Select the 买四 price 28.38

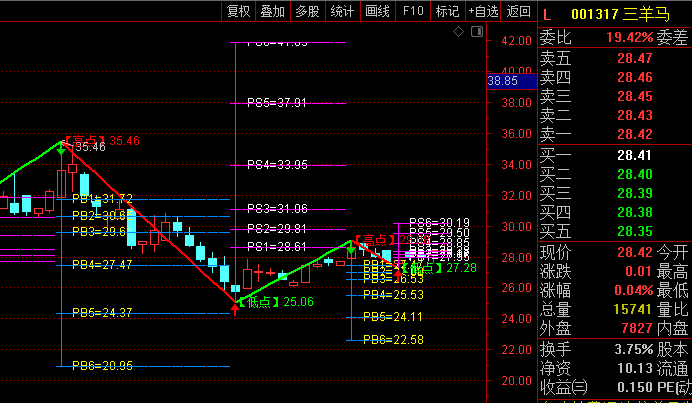point(635,212)
